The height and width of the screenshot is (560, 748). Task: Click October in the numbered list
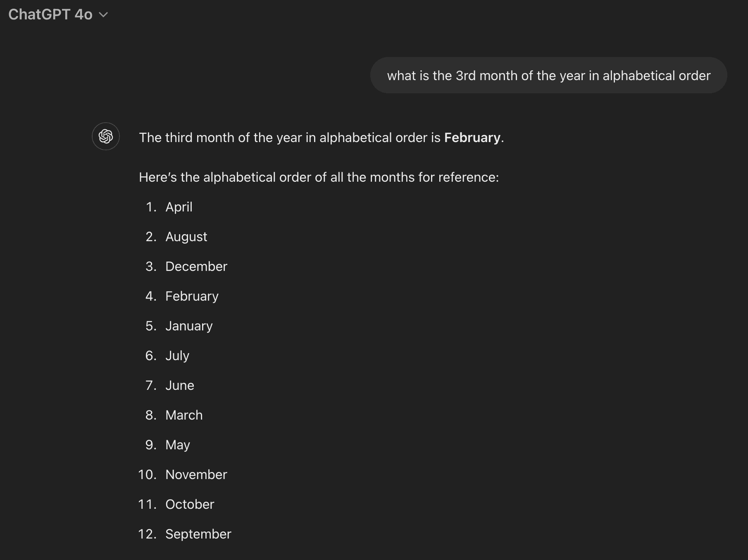pyautogui.click(x=190, y=504)
